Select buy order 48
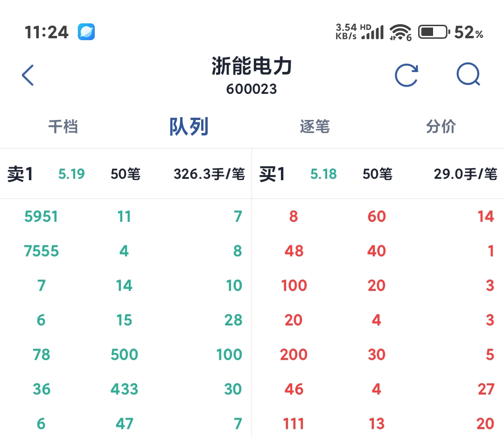This screenshot has height=437, width=504. 294,251
